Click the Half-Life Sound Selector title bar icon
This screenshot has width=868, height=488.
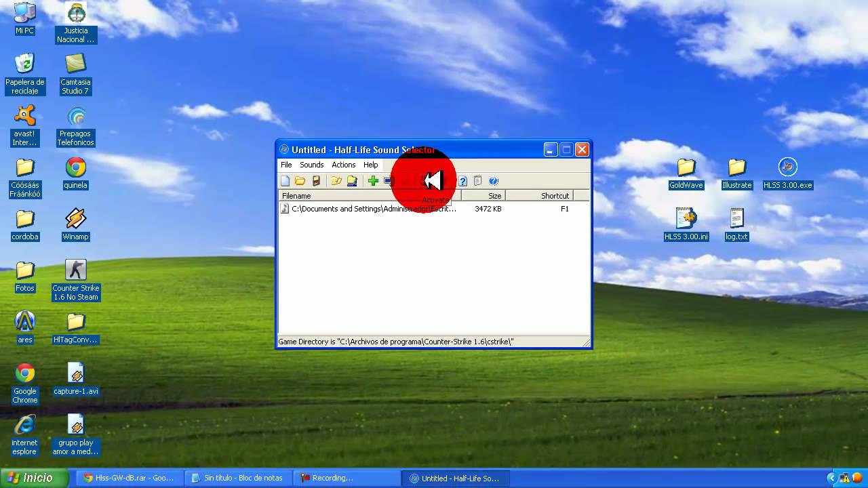(x=284, y=150)
